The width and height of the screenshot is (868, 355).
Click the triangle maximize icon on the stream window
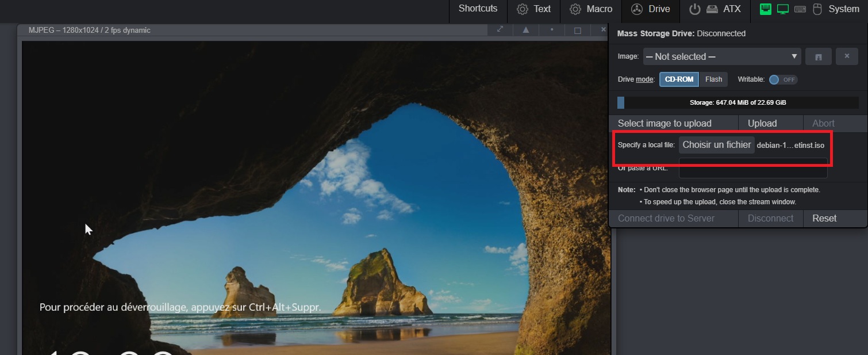click(x=525, y=30)
